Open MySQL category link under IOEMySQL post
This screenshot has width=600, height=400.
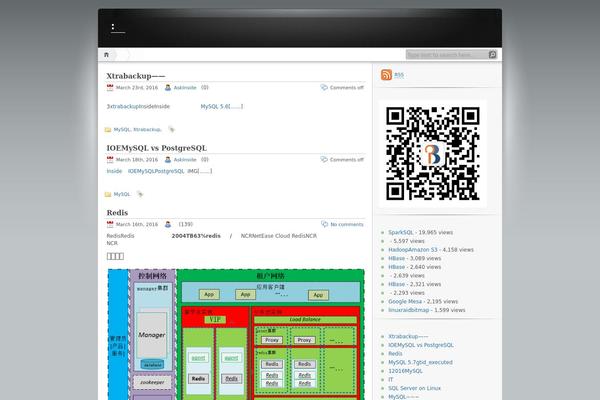click(122, 194)
